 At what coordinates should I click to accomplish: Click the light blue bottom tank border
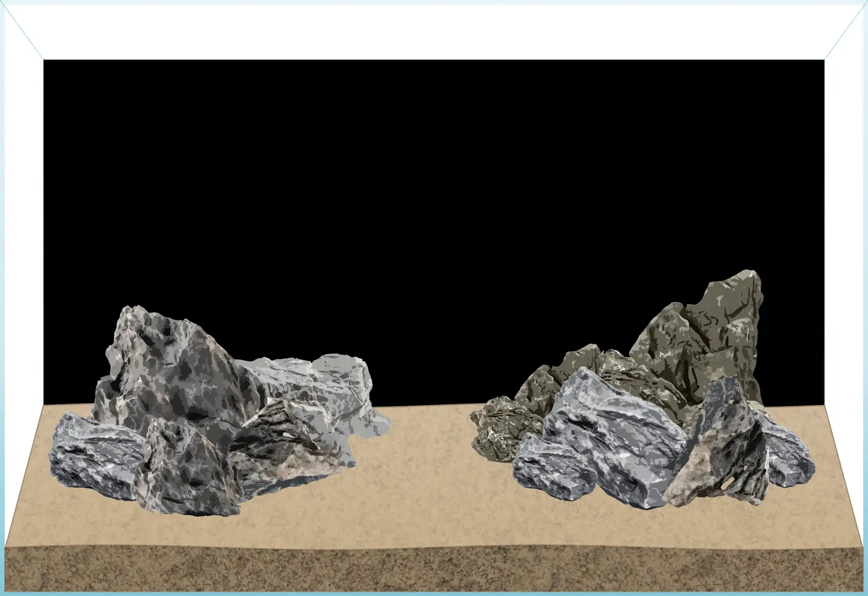432,594
